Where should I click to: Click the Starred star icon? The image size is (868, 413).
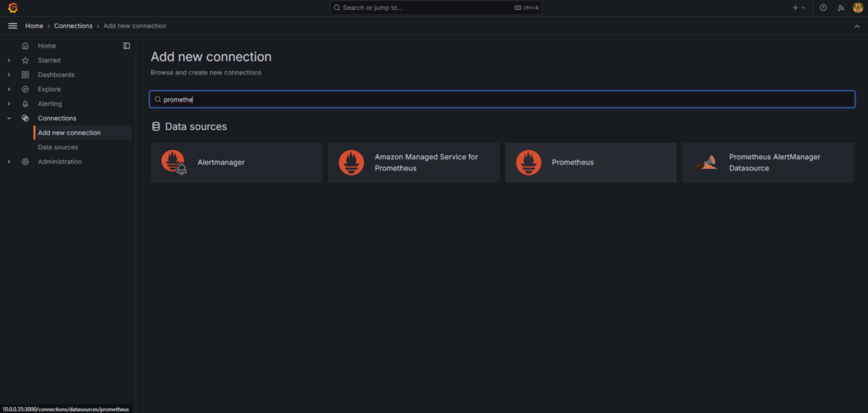pos(25,60)
